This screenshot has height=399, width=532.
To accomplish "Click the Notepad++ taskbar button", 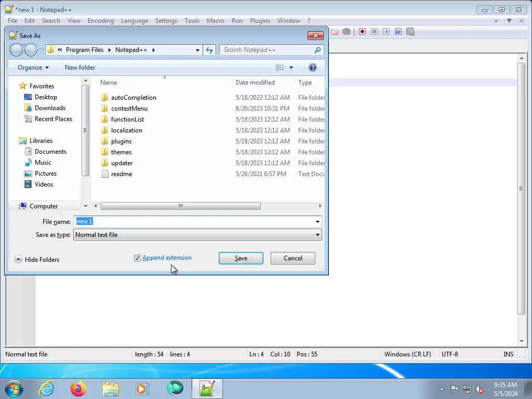I will tap(207, 389).
